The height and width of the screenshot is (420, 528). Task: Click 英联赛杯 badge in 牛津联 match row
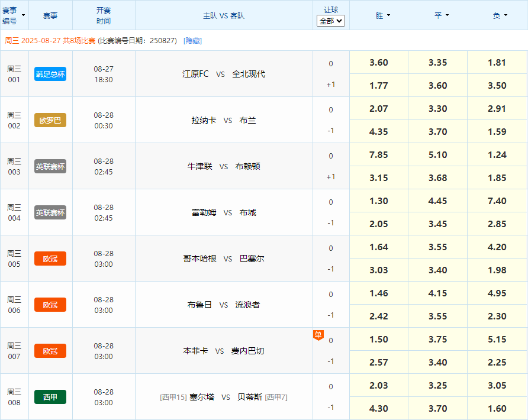tap(50, 166)
